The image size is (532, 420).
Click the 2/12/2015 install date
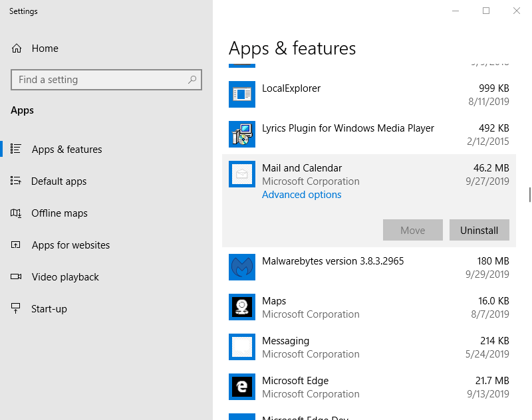(x=488, y=142)
